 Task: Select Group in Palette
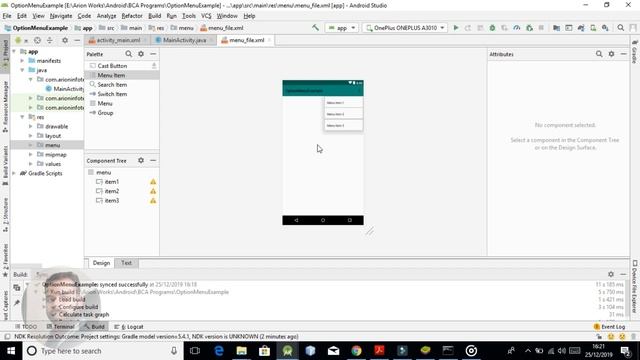(122, 113)
